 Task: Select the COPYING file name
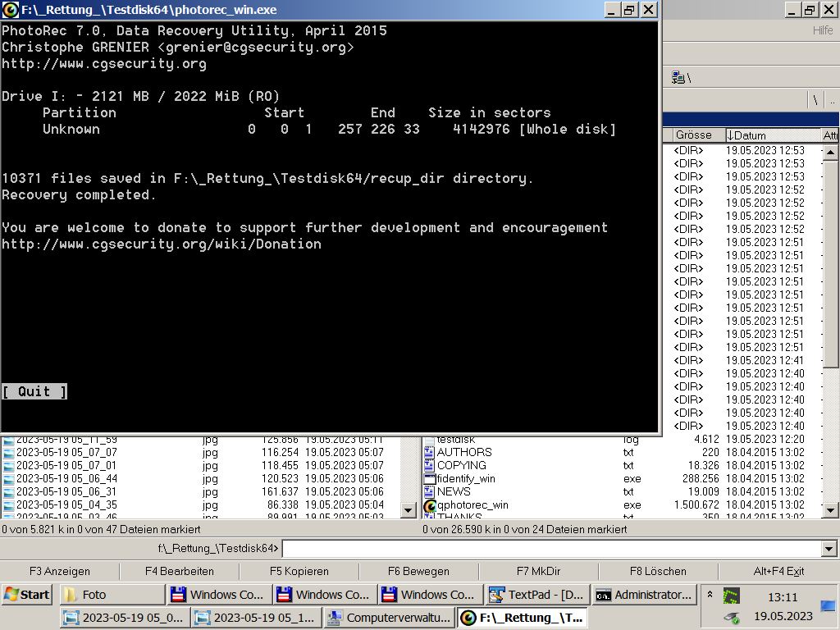tap(461, 466)
